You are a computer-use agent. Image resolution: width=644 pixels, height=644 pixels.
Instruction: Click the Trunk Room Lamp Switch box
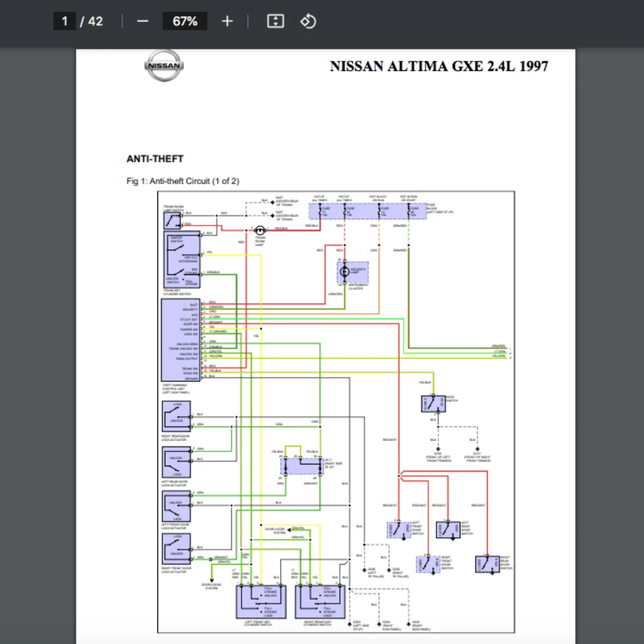(172, 221)
